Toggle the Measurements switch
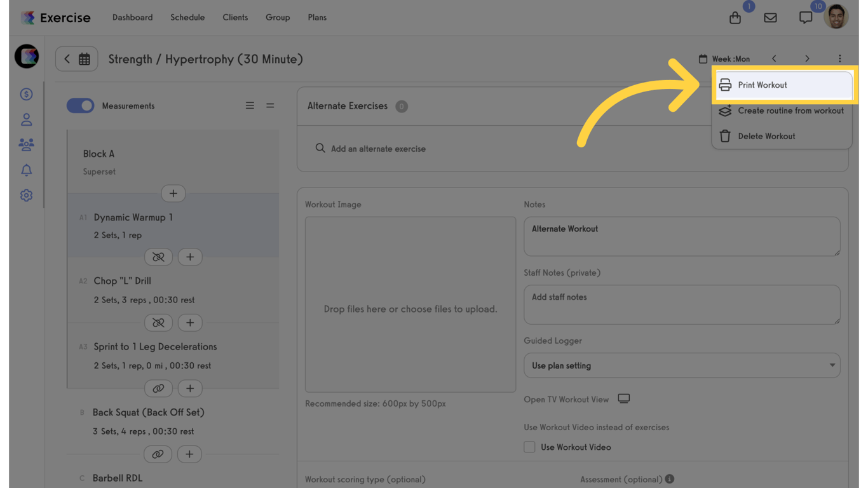This screenshot has height=488, width=868. click(x=80, y=105)
